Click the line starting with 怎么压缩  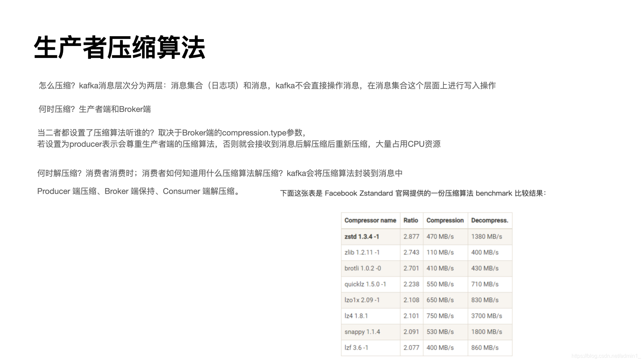pos(267,86)
